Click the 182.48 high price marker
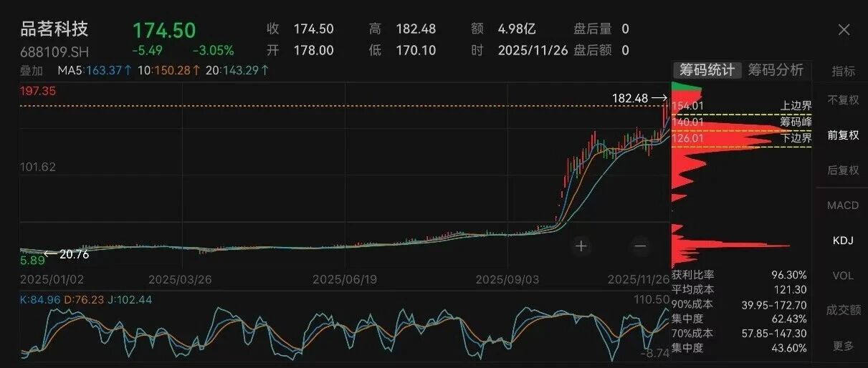 (x=629, y=97)
